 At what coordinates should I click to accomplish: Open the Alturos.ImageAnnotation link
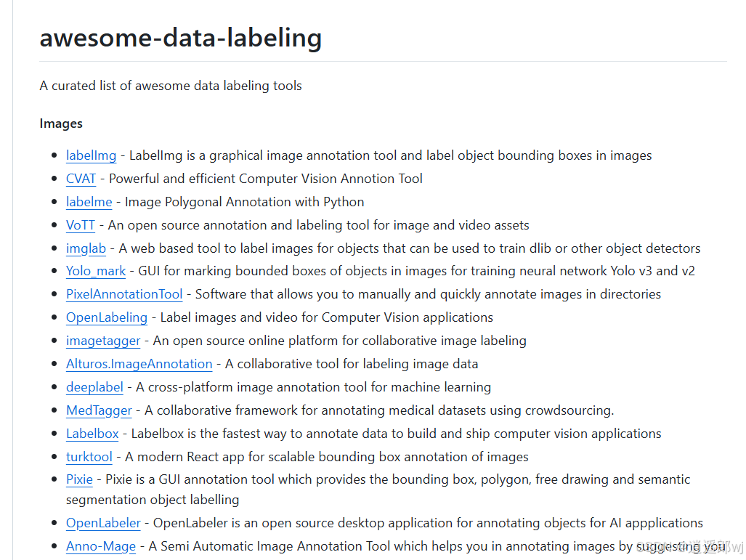pyautogui.click(x=139, y=364)
